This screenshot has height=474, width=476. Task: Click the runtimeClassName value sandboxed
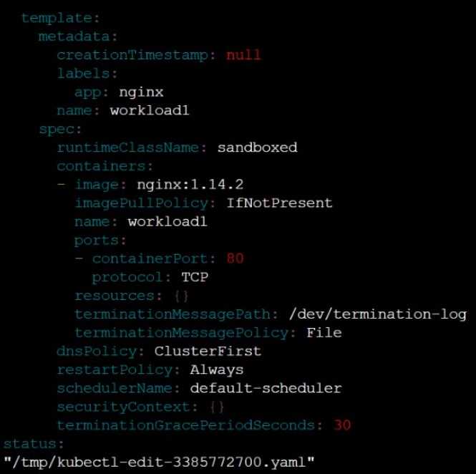(x=257, y=147)
